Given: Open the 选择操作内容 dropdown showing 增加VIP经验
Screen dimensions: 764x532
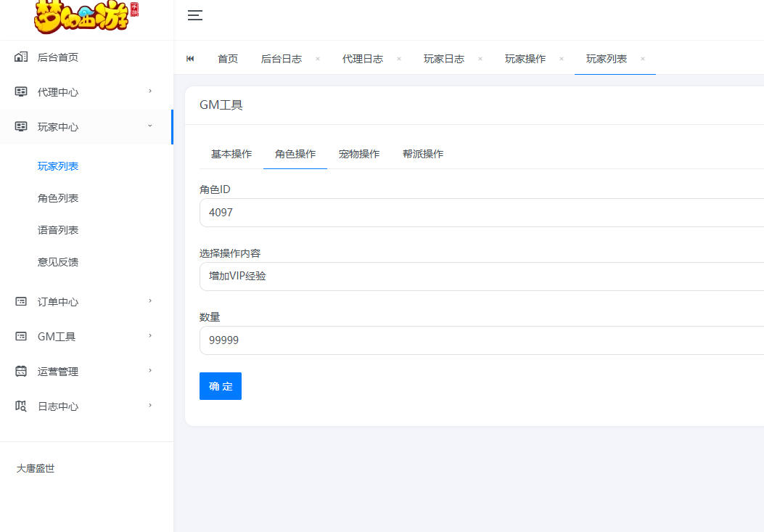Looking at the screenshot, I should coord(479,277).
